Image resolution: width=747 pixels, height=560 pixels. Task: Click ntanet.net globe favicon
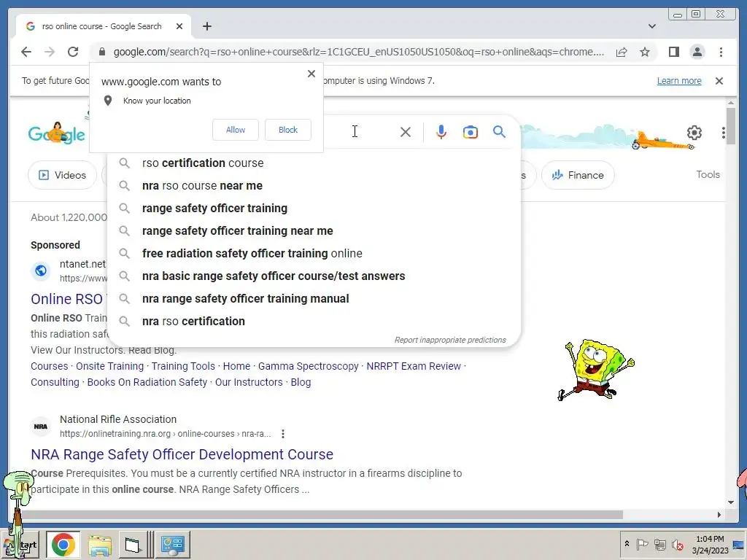(x=41, y=271)
